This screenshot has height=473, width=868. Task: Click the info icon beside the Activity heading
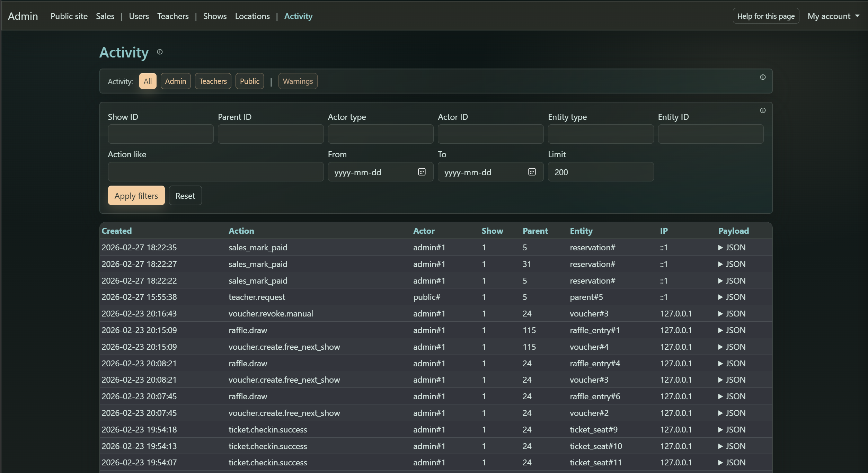pos(159,52)
